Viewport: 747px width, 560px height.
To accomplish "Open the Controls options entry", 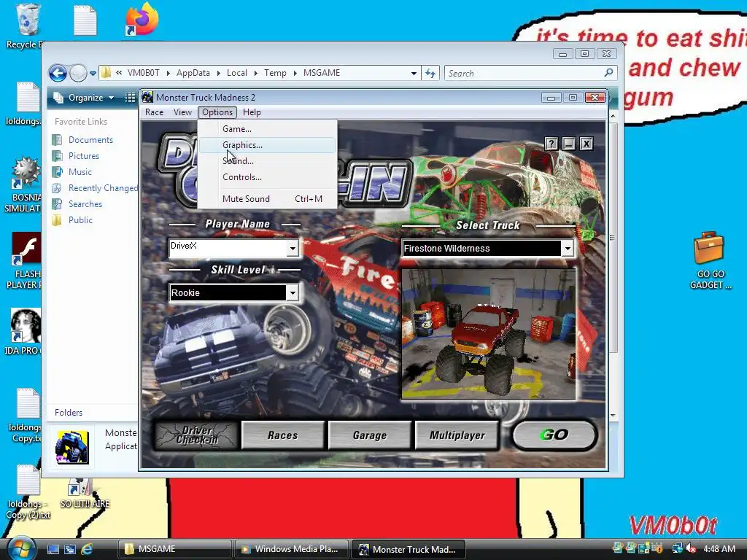I will [x=267, y=177].
